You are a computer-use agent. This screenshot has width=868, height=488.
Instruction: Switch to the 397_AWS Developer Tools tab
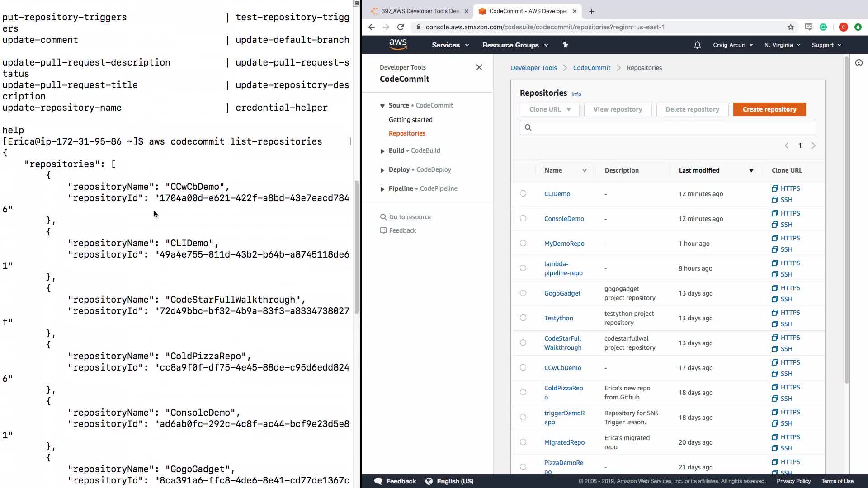tap(420, 11)
